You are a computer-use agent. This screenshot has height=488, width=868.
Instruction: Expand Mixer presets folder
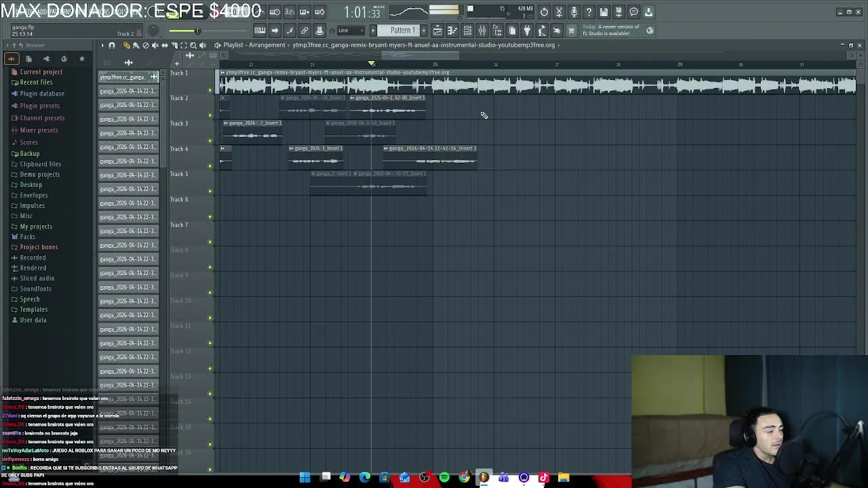coord(35,130)
